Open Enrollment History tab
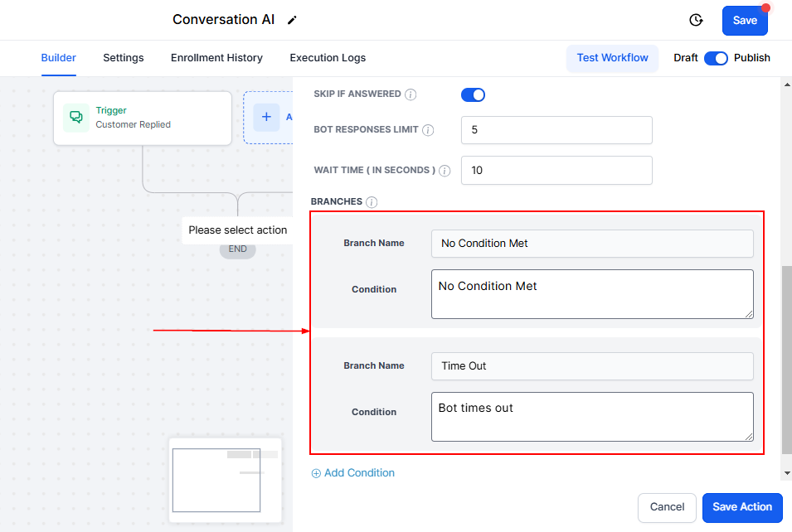Viewport: 792px width, 532px height. (x=216, y=58)
